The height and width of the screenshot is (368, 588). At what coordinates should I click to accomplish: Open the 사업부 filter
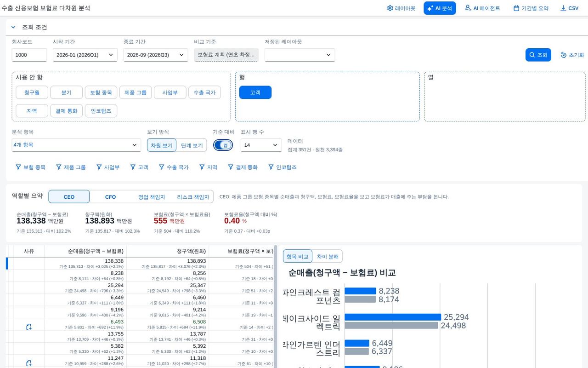pos(108,167)
